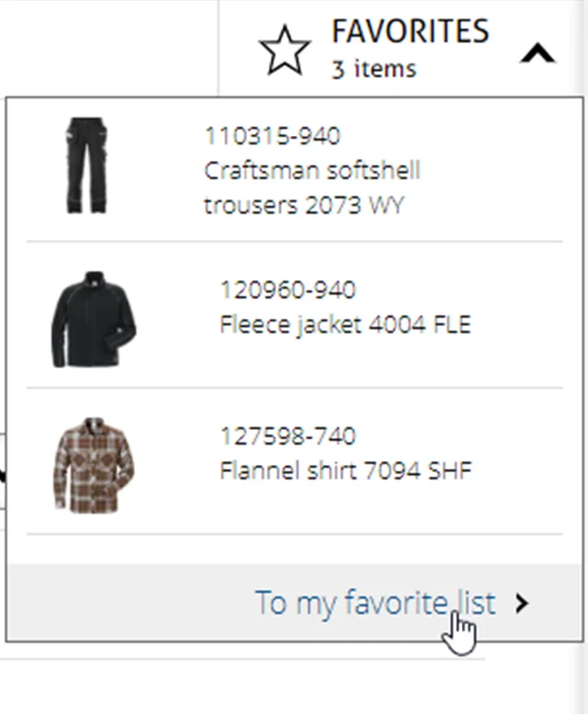Go to "To my favorite list" link
This screenshot has width=588, height=714.
[x=375, y=603]
